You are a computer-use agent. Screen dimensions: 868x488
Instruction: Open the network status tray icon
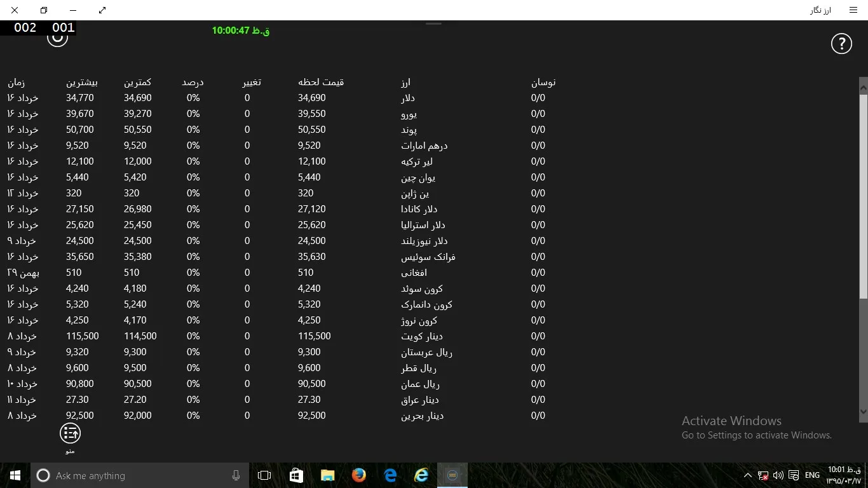pos(763,475)
